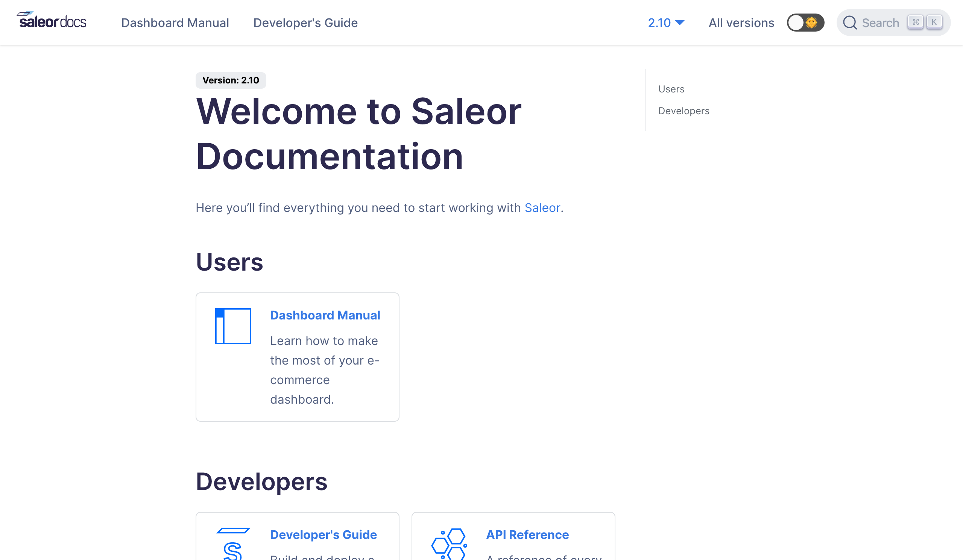Open the Developer's Guide card title

click(x=323, y=535)
